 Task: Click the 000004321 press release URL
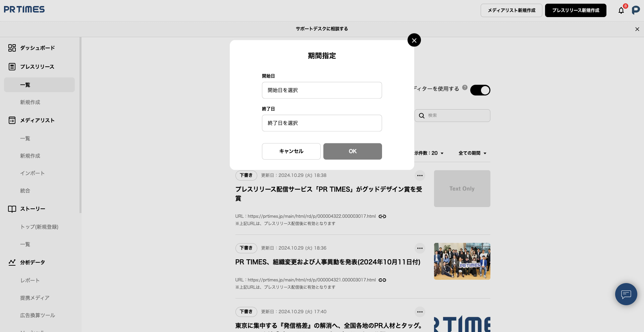(312, 280)
